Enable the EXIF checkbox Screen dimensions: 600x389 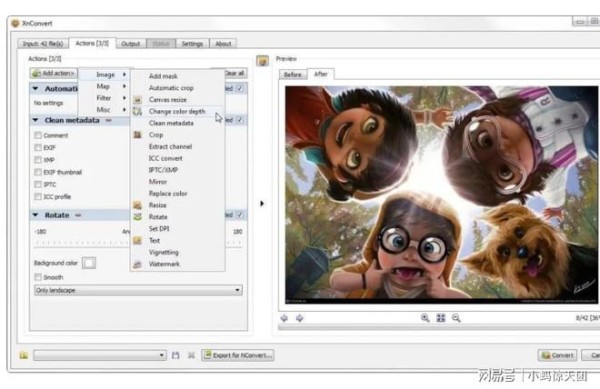(38, 147)
